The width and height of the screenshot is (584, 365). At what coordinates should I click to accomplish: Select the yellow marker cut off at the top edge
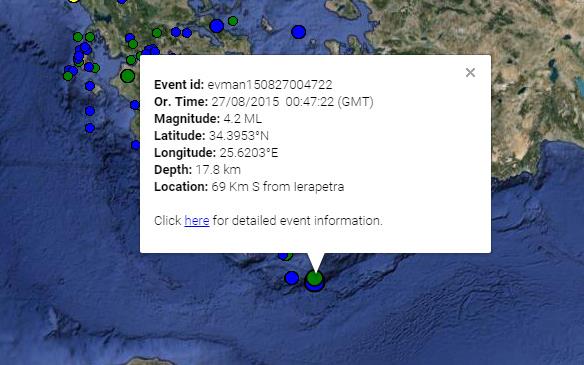pos(74,1)
